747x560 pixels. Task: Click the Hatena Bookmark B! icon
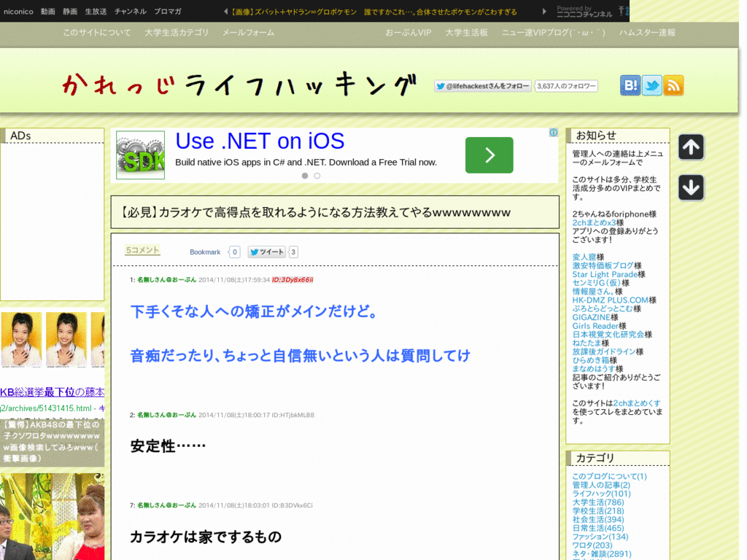click(630, 85)
